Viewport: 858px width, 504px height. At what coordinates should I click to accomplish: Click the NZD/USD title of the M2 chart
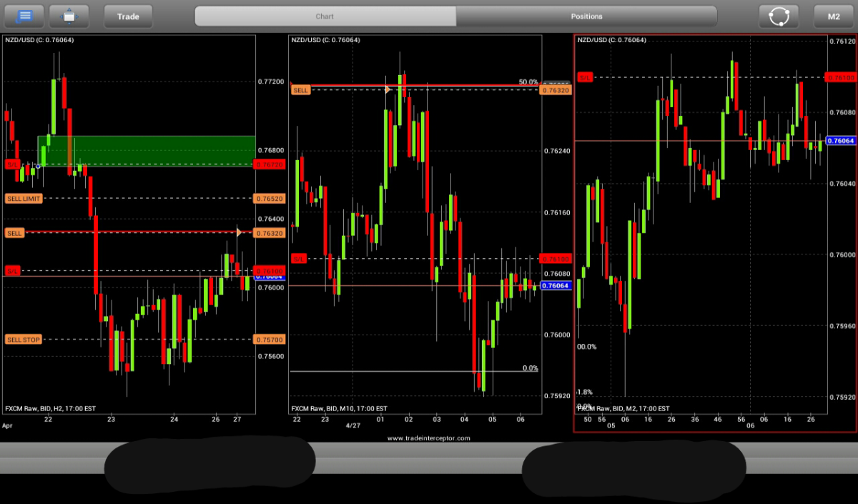pyautogui.click(x=612, y=40)
